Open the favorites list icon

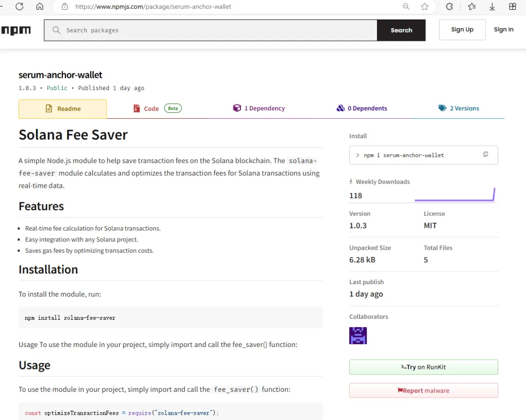pyautogui.click(x=472, y=6)
